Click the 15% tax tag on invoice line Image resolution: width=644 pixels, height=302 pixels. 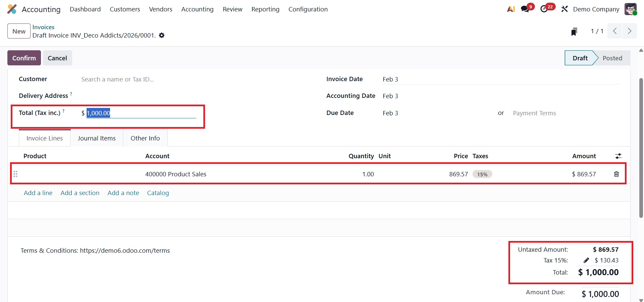coord(482,174)
